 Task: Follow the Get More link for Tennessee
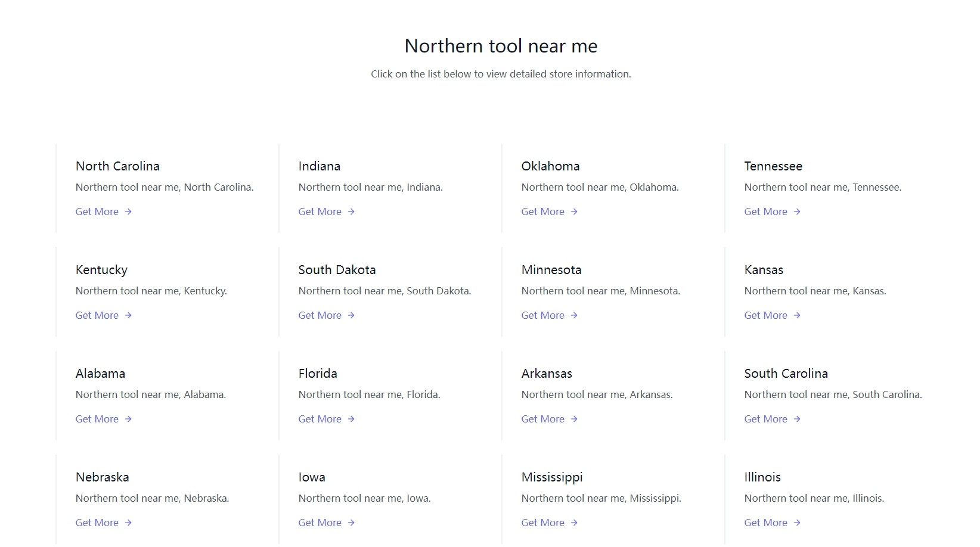click(773, 212)
